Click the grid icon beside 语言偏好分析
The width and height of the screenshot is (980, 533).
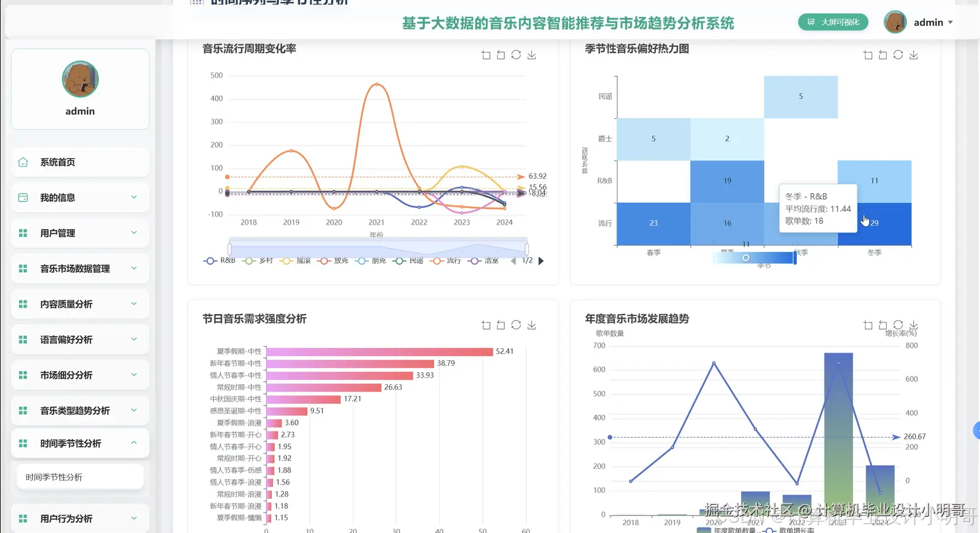point(23,339)
